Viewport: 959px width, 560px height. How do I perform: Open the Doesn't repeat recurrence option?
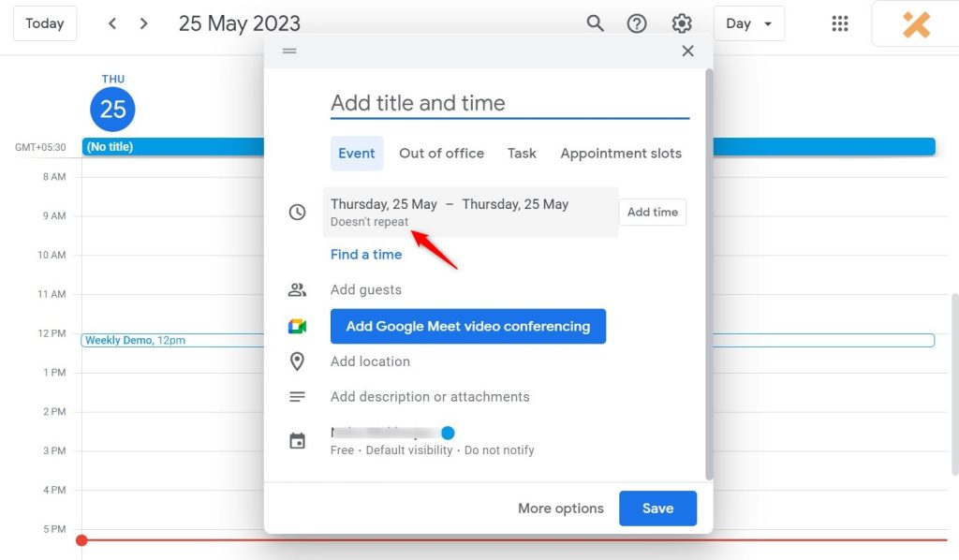[369, 222]
